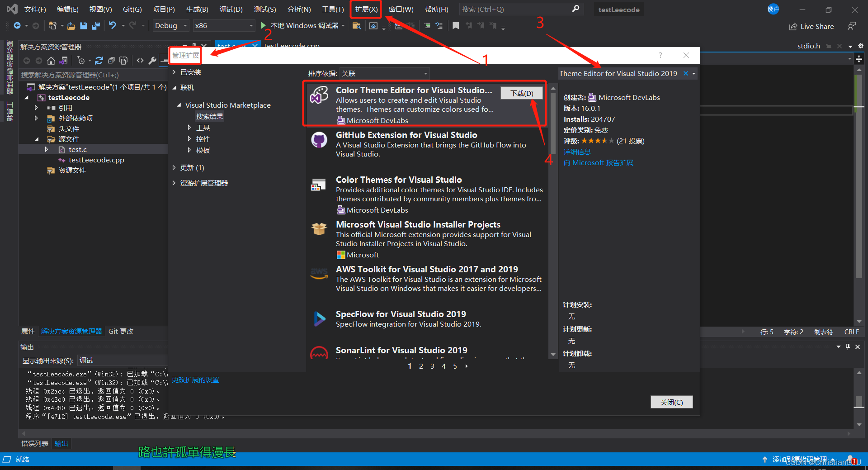This screenshot has height=470, width=868.
Task: Click Solution Explorer properties wrench icon
Action: click(152, 61)
